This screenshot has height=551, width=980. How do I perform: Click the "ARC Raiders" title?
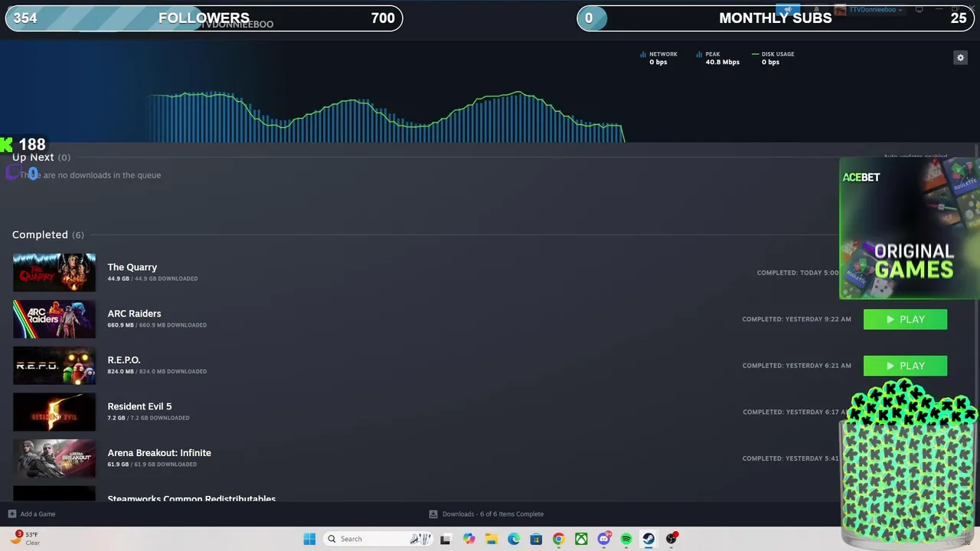[134, 314]
